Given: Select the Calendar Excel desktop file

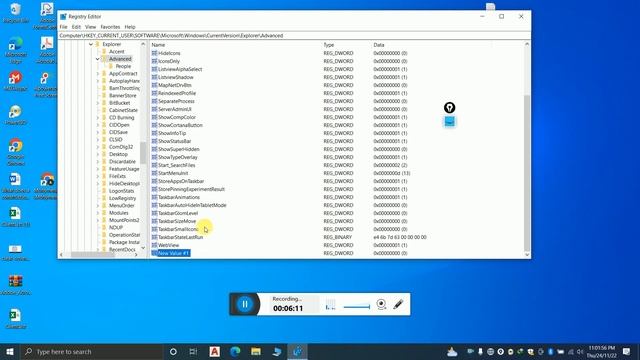Looking at the screenshot, I should (16, 319).
